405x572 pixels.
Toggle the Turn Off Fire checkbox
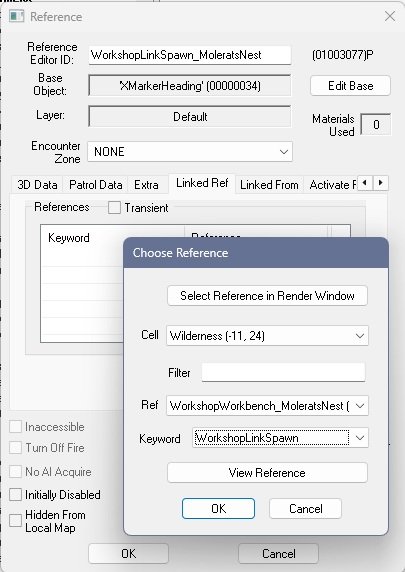point(15,447)
